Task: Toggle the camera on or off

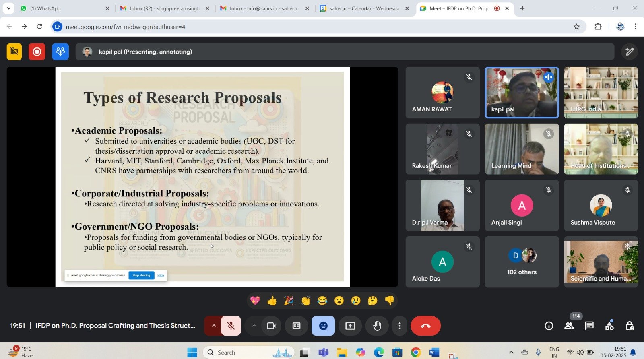Action: pos(271,326)
